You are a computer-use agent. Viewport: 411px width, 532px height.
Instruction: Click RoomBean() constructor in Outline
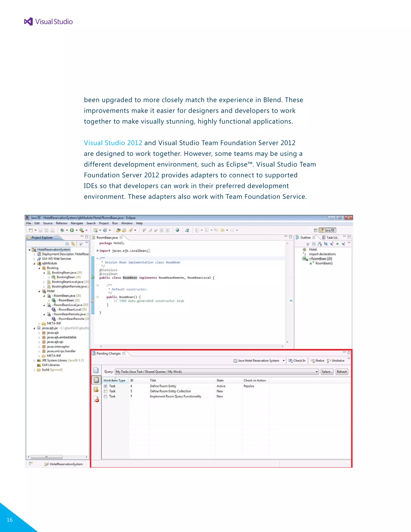point(321,264)
